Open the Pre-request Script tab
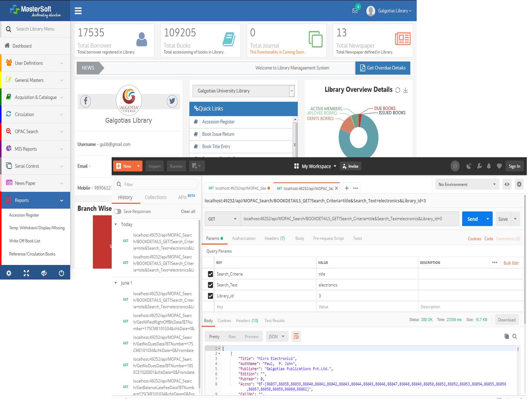 [328, 239]
